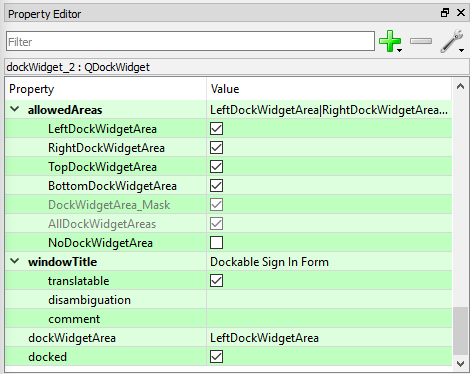Collapse the windowTitle property group

point(15,261)
